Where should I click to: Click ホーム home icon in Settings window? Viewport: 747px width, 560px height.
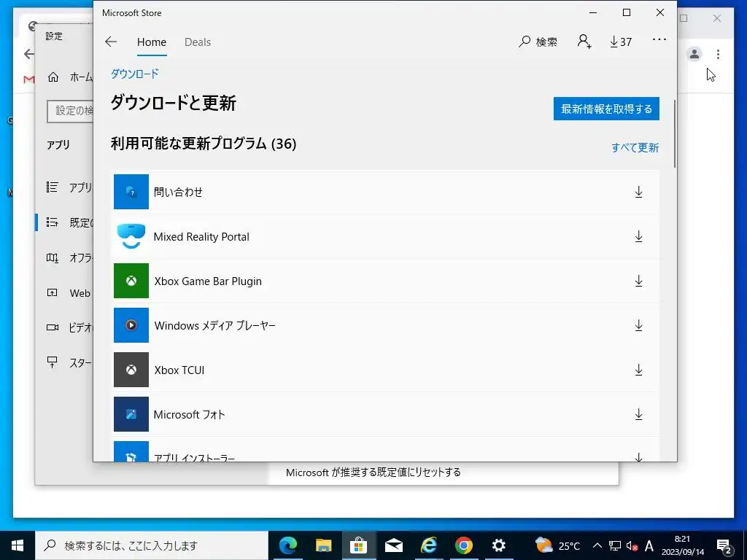click(53, 77)
